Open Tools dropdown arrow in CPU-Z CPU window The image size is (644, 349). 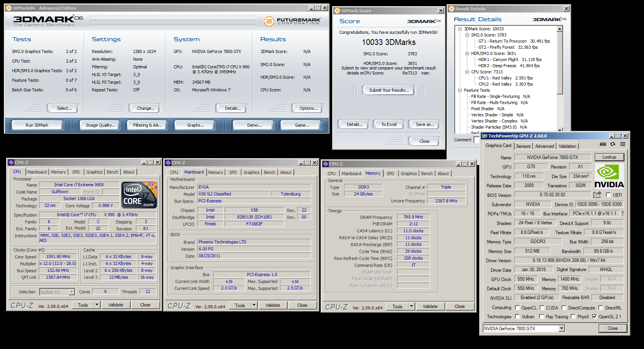(x=97, y=305)
